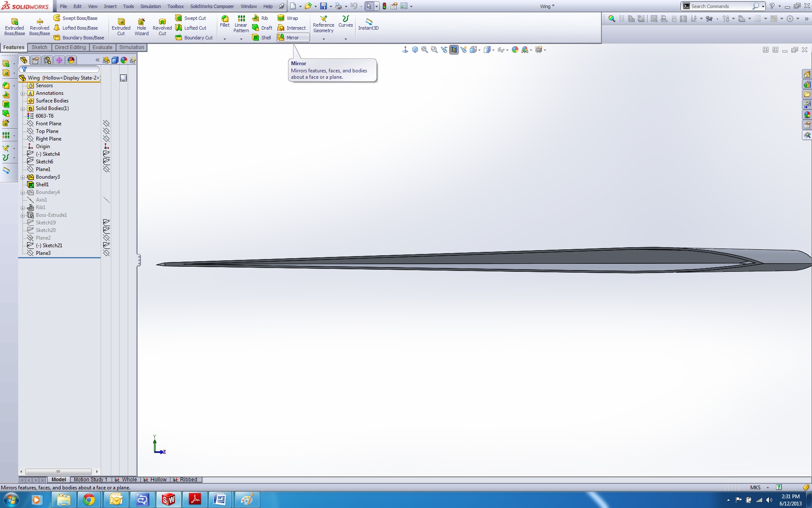The width and height of the screenshot is (812, 508).
Task: Open the Simulation menu
Action: [151, 6]
